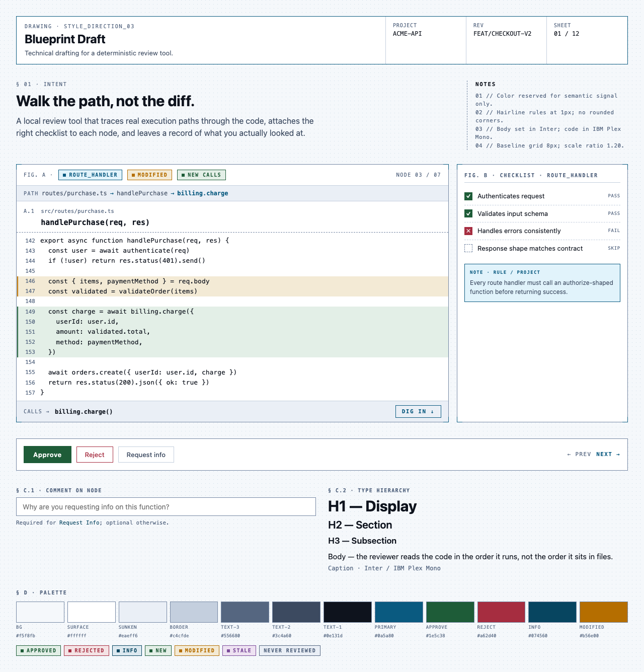This screenshot has height=672, width=644.
Task: Click the rule note about authorize-shaped function
Action: 542,283
